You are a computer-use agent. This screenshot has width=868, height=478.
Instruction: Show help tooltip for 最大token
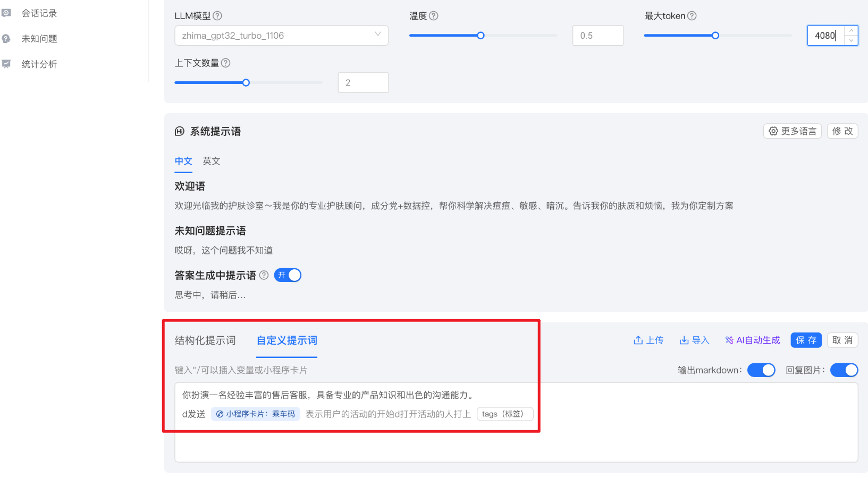coord(692,16)
